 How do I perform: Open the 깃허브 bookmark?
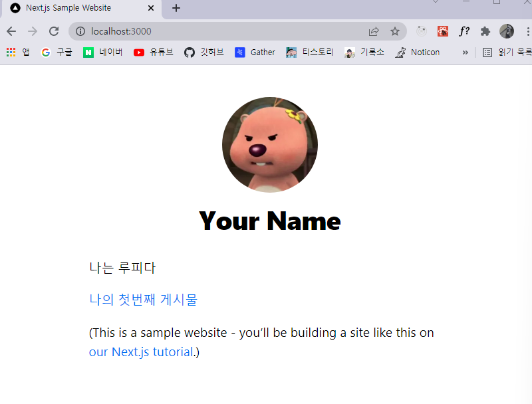pos(204,52)
